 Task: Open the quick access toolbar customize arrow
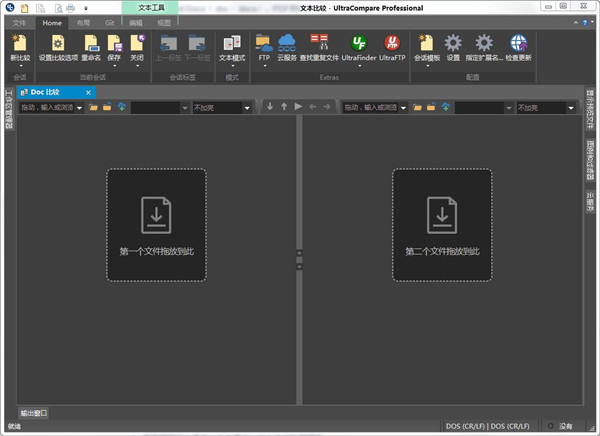coord(86,8)
